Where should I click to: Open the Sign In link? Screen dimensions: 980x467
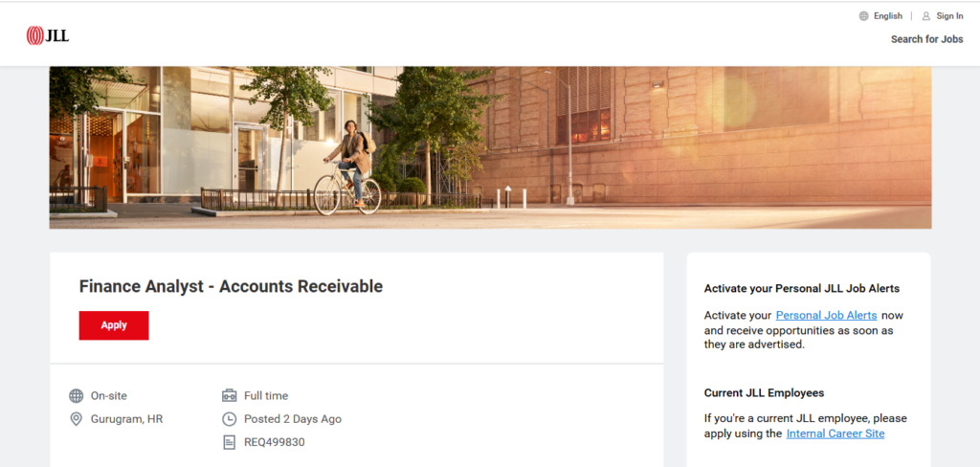pos(949,16)
